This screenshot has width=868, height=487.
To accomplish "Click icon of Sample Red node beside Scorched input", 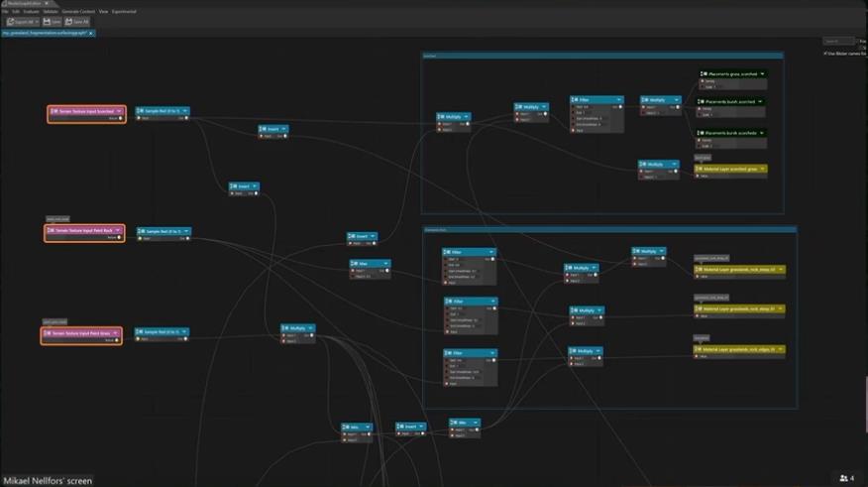I will [x=141, y=111].
